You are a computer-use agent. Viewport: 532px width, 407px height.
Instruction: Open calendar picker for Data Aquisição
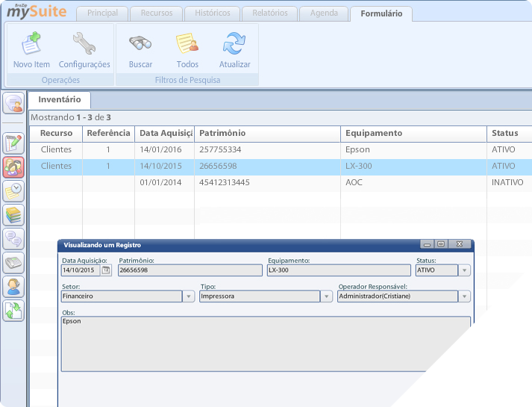(106, 270)
